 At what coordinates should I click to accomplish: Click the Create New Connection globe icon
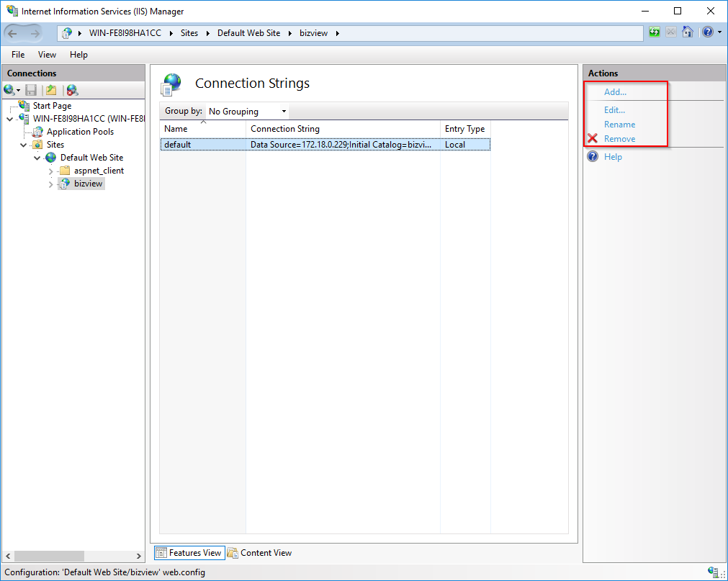tap(9, 89)
